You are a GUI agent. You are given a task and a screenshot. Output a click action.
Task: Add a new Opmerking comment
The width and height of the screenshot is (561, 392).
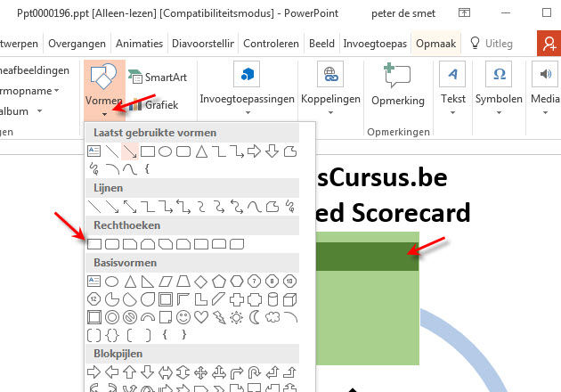click(398, 86)
